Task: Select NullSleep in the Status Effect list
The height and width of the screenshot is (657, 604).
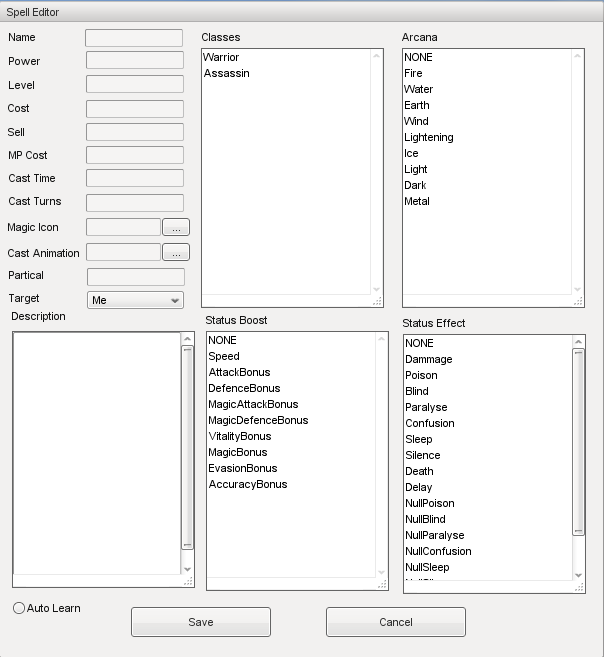Action: tap(488, 567)
